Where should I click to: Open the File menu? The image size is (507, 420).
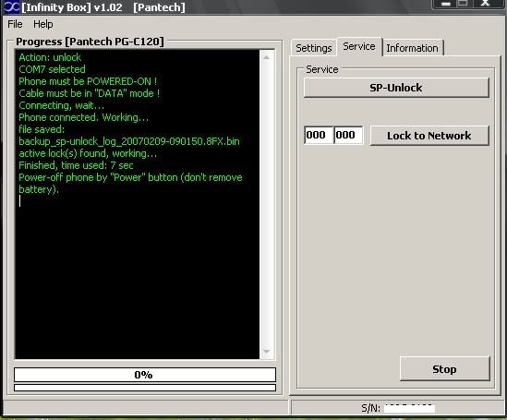(15, 24)
